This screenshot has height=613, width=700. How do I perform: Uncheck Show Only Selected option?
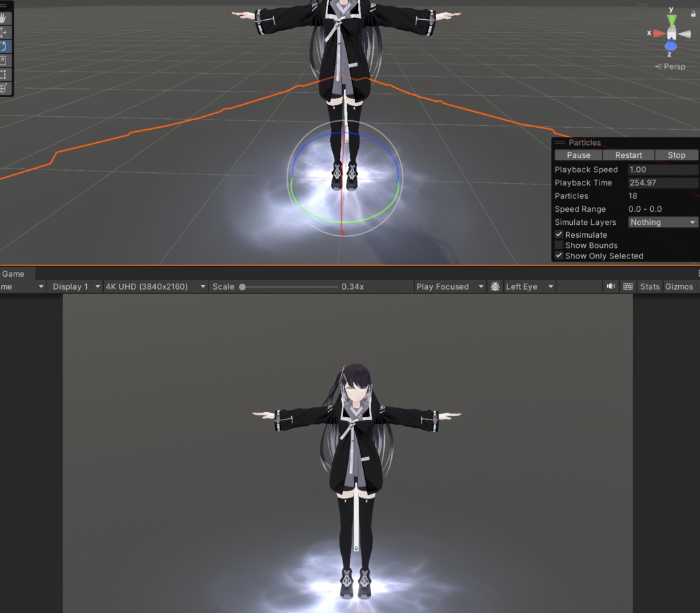click(558, 256)
